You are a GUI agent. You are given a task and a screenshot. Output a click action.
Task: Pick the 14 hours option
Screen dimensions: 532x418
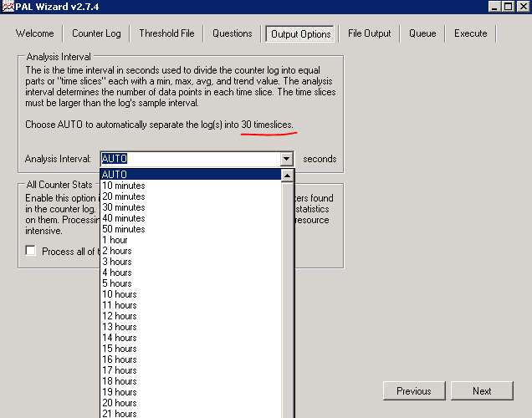click(191, 337)
